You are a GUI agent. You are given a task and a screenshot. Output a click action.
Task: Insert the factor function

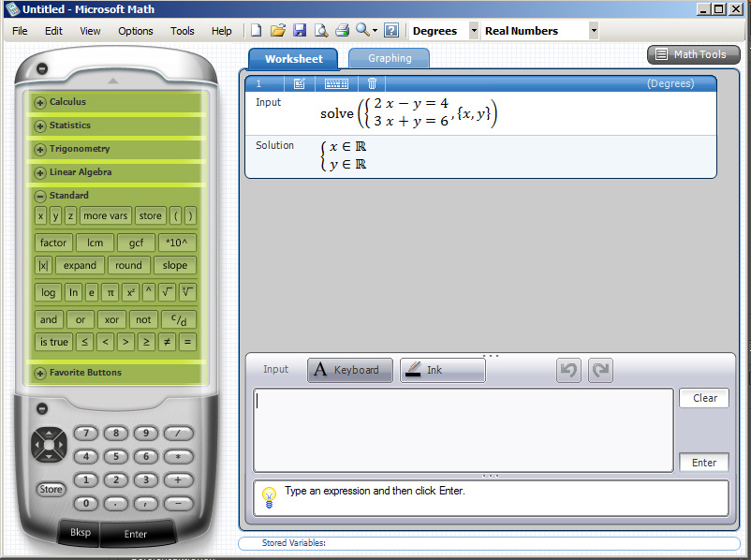point(53,243)
